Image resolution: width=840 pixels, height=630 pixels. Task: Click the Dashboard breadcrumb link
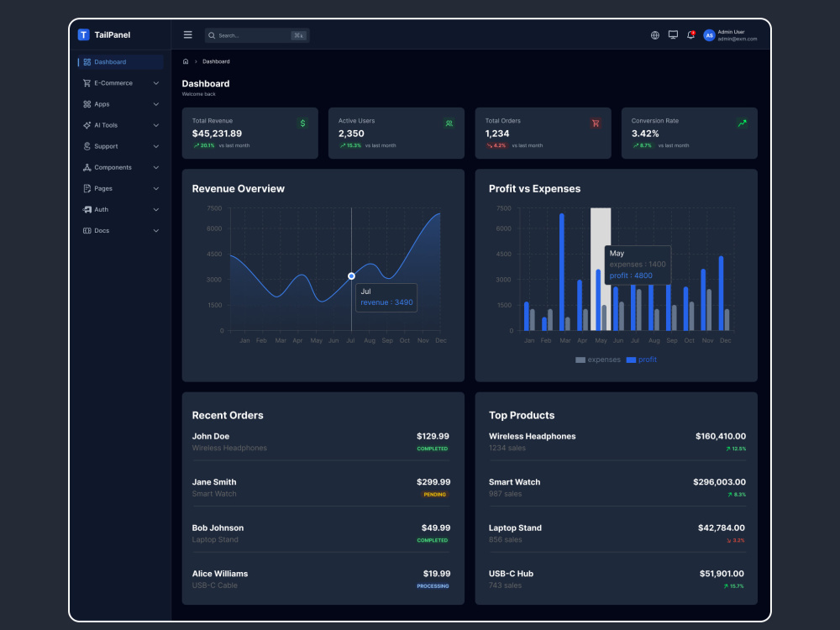(216, 61)
